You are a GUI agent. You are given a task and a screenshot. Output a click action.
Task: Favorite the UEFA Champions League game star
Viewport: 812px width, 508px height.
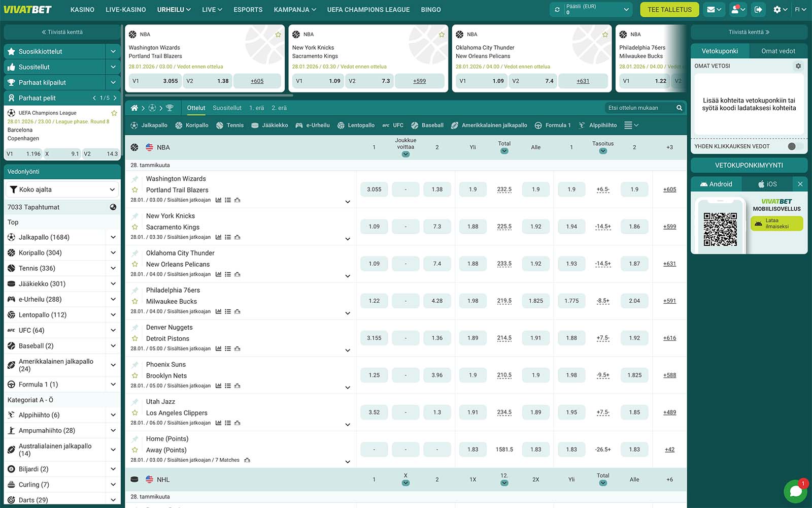coord(114,113)
